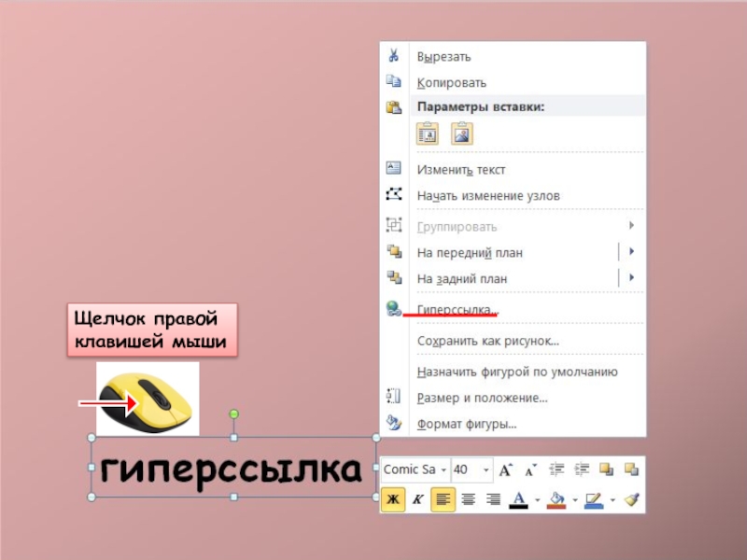Click the size and position icon
747x560 pixels.
(393, 396)
